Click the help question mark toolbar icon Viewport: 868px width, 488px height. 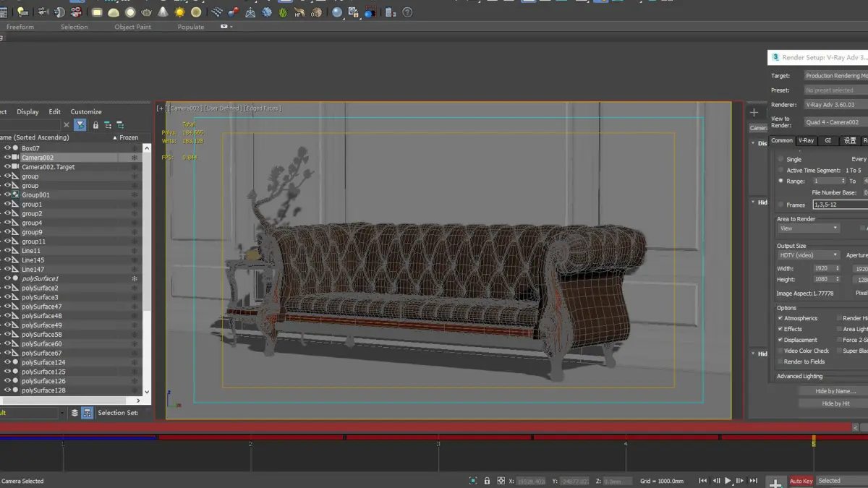click(x=407, y=12)
